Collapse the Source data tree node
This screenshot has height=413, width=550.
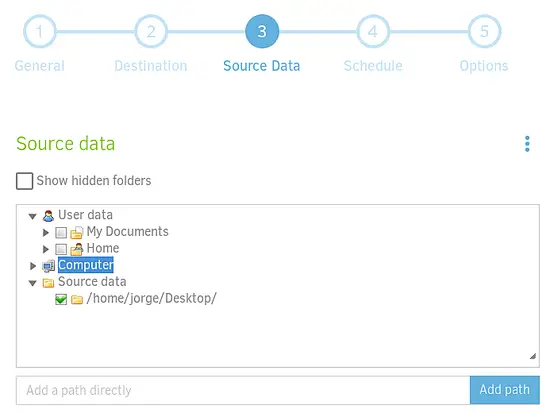(33, 283)
